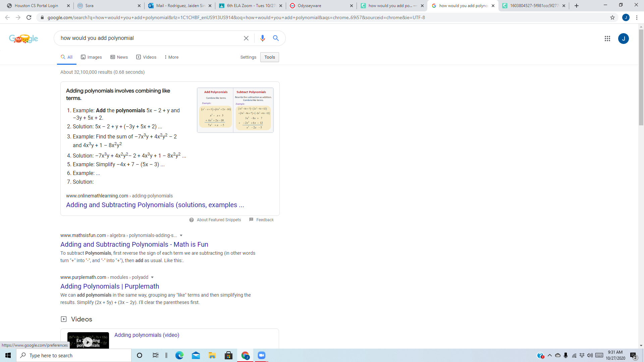644x362 pixels.
Task: Expand the mathsisfun result dropdown arrow
Action: click(181, 236)
